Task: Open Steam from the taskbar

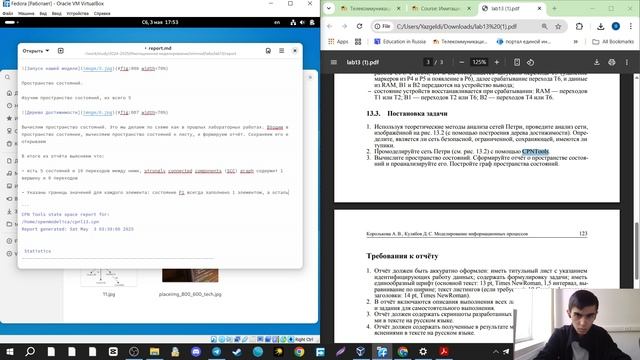Action: (237, 351)
